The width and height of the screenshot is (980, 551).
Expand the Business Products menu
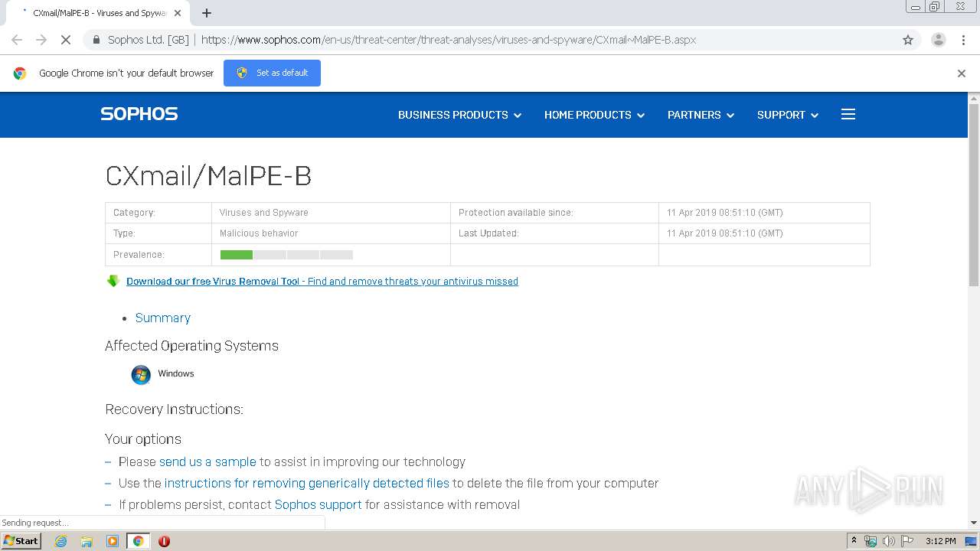[x=459, y=115]
